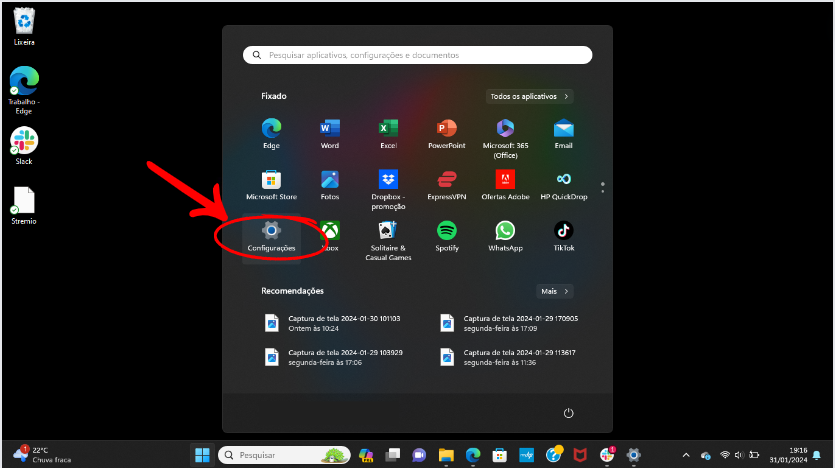The image size is (835, 468).
Task: Open weather widget 22°C Chuva fraca
Action: [42, 455]
